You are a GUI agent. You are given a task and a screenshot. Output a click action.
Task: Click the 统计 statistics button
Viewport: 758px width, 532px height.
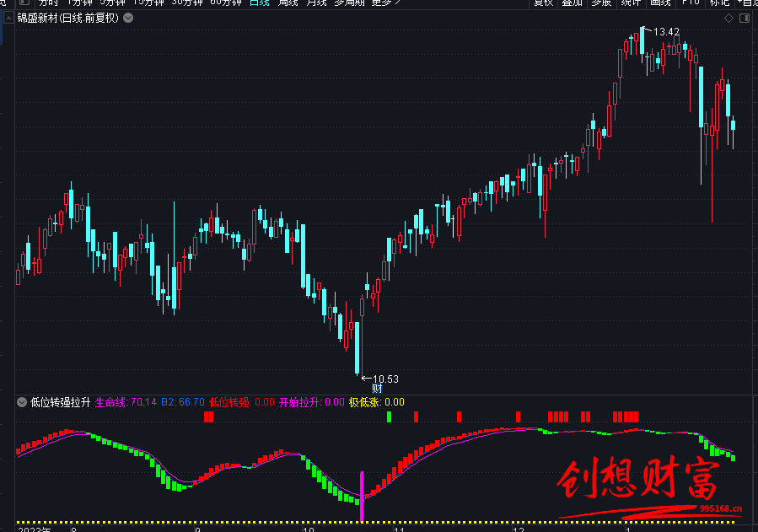[631, 3]
